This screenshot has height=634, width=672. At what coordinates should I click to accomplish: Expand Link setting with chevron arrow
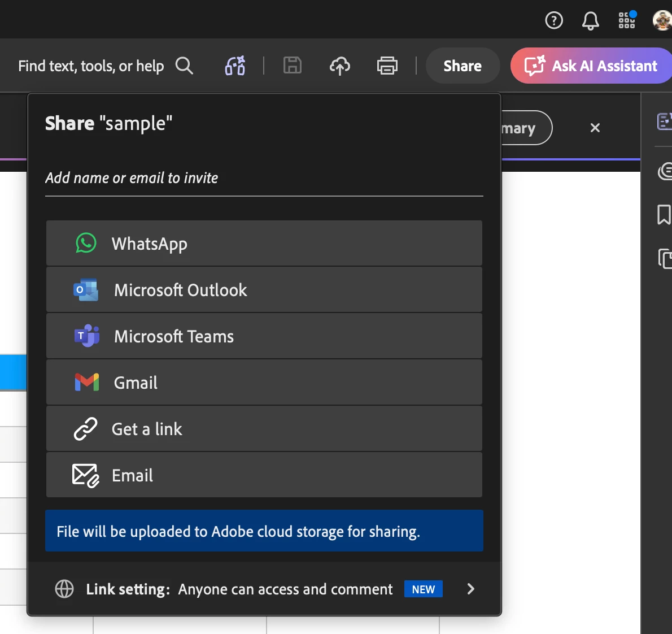click(470, 589)
